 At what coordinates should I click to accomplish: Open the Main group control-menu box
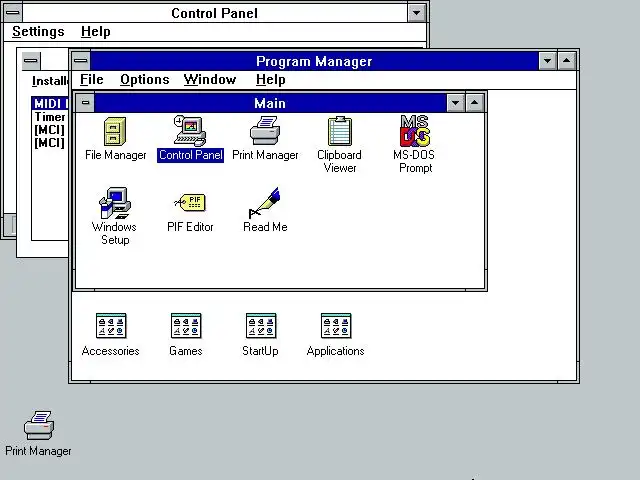tap(85, 102)
